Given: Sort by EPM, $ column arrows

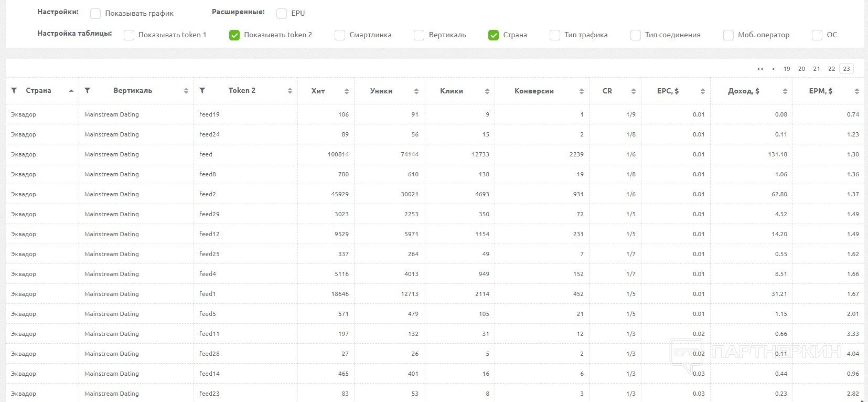Looking at the screenshot, I should pyautogui.click(x=857, y=91).
